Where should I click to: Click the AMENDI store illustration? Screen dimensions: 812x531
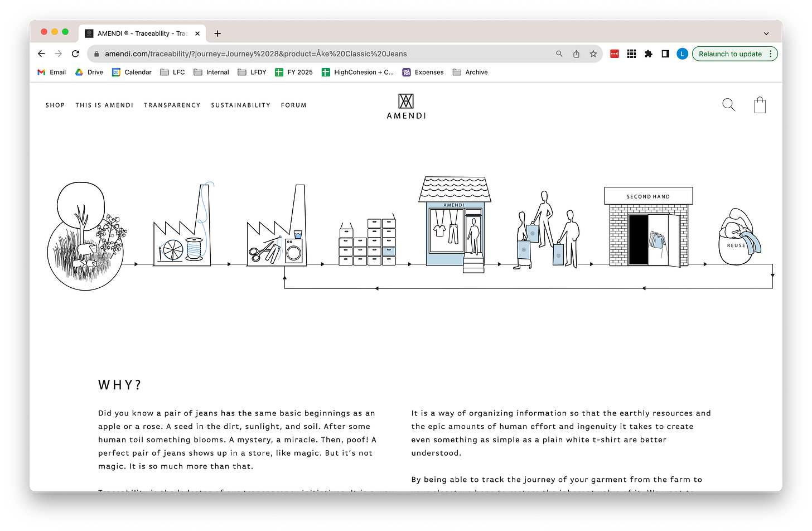point(455,224)
